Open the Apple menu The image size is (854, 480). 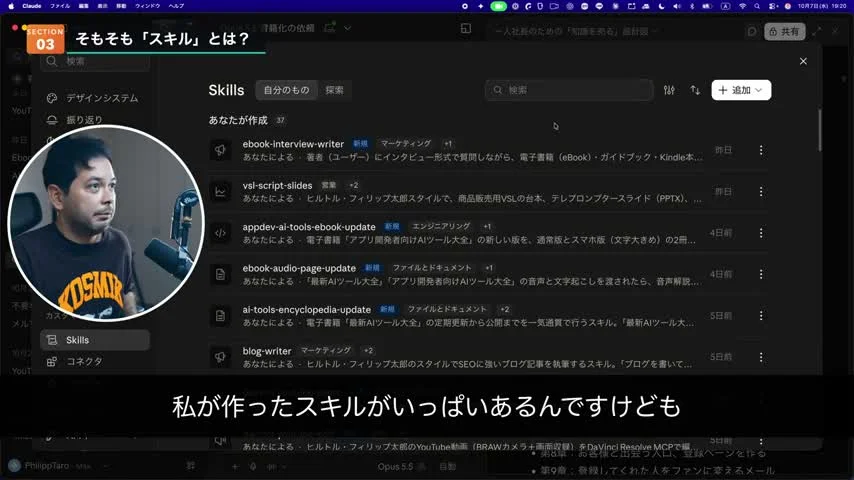click(11, 6)
